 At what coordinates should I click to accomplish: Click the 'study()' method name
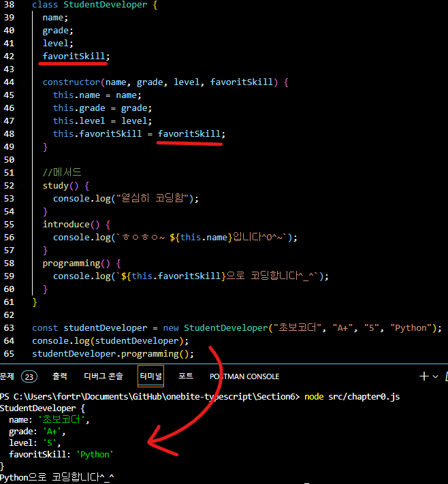61,186
